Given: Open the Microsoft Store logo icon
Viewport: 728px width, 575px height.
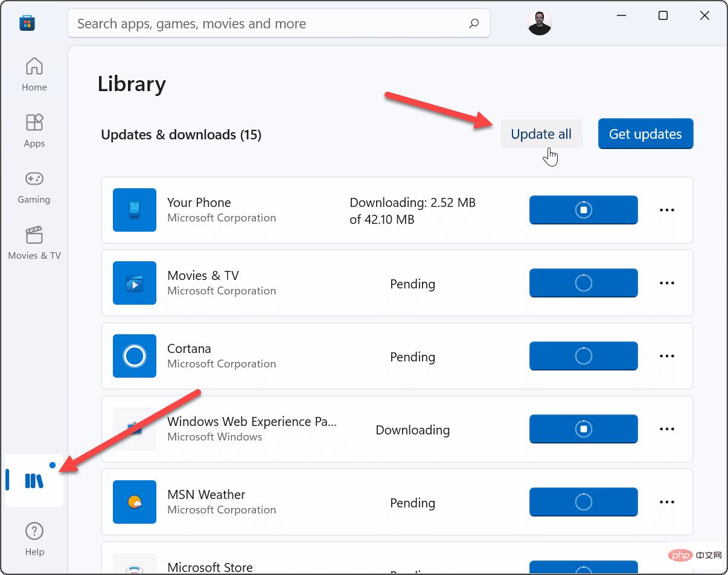Looking at the screenshot, I should tap(27, 24).
